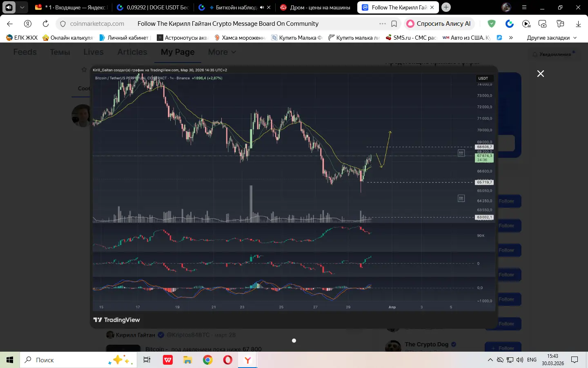Select the My Page tab
This screenshot has height=368, width=588.
tap(178, 52)
